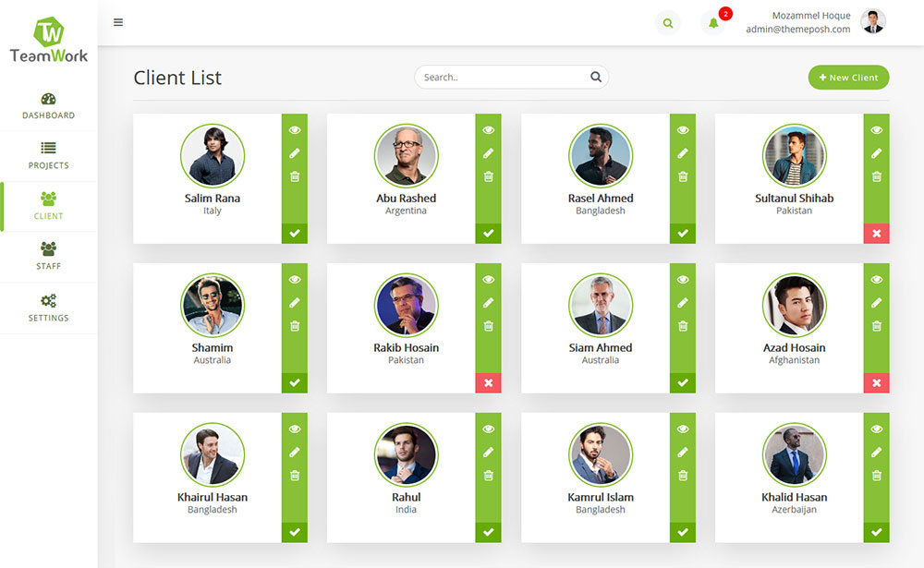The height and width of the screenshot is (568, 924).
Task: Go to Dashboard in sidebar
Action: (48, 105)
